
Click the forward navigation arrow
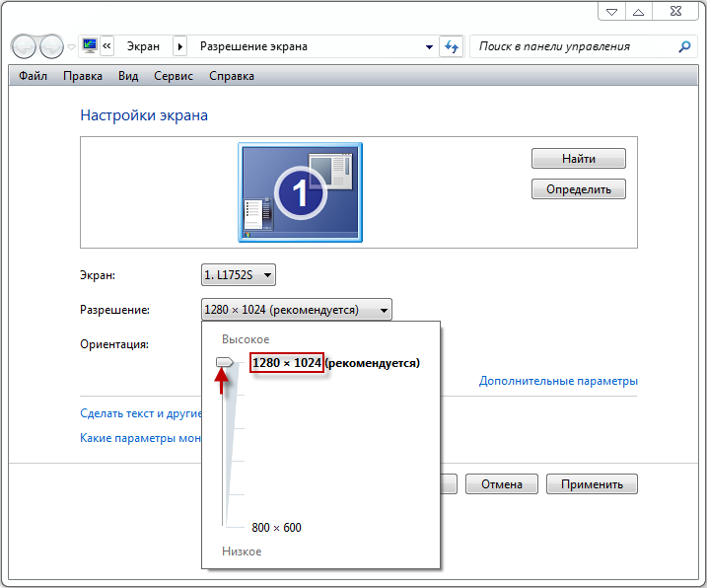point(51,46)
